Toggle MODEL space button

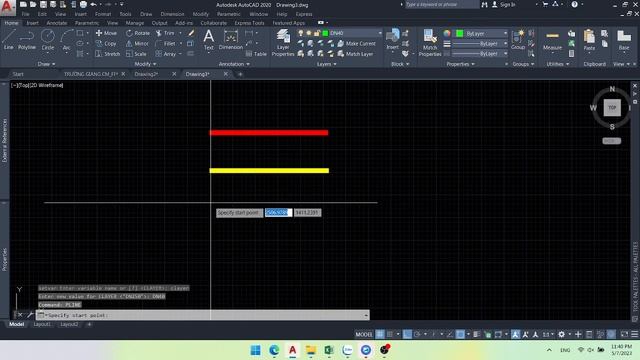(x=364, y=334)
